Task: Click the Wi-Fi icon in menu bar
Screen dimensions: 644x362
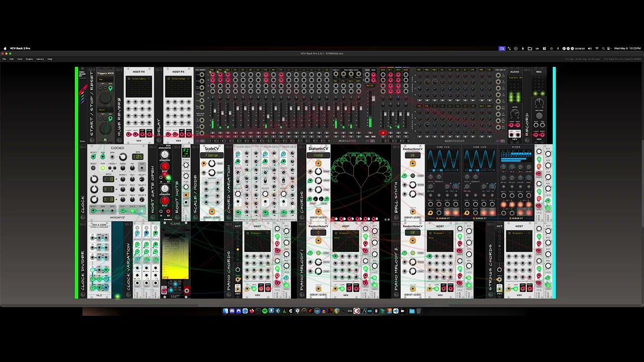Action: coord(597,48)
